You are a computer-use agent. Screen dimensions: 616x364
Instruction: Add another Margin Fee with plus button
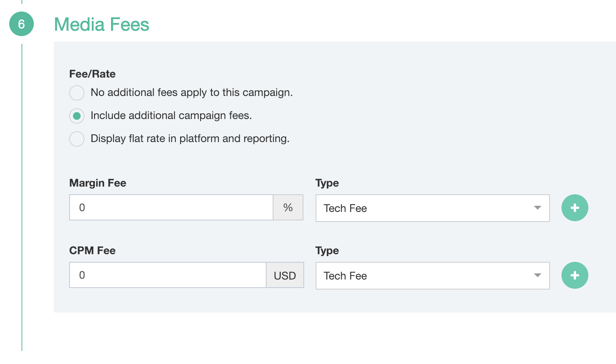[x=575, y=208]
